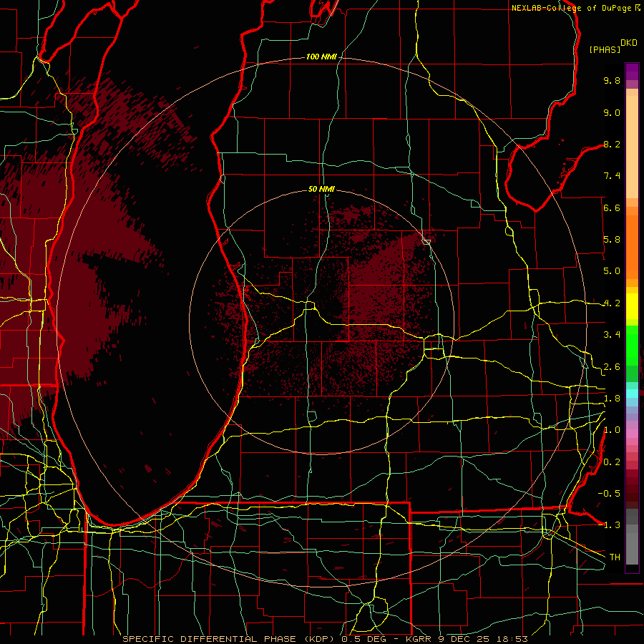This screenshot has width=644, height=644.
Task: Click the cyan segment of color scale
Action: click(632, 394)
